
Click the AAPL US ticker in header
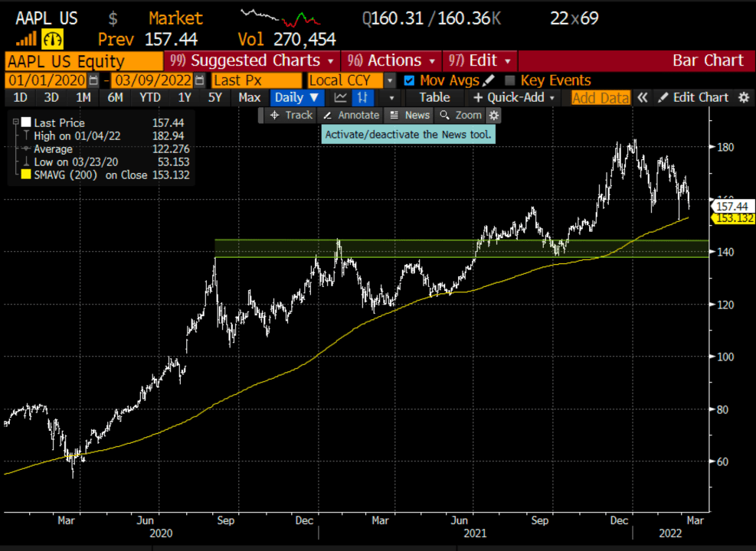(46, 18)
